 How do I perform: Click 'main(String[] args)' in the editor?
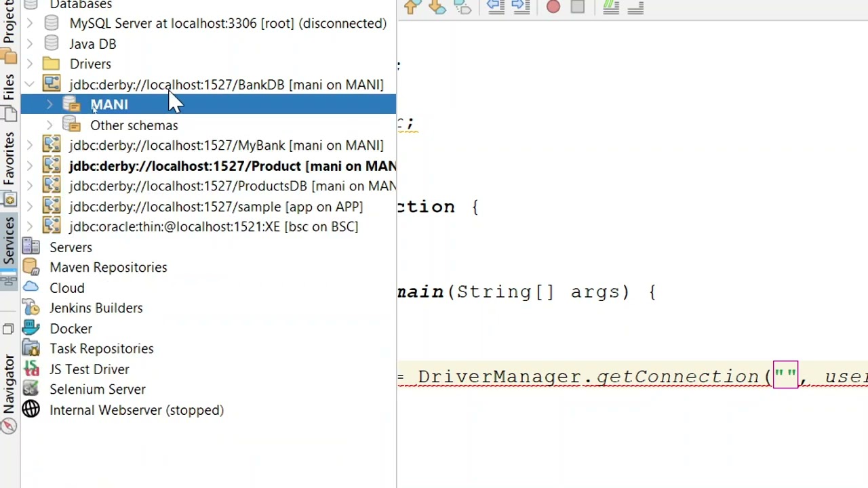[513, 292]
